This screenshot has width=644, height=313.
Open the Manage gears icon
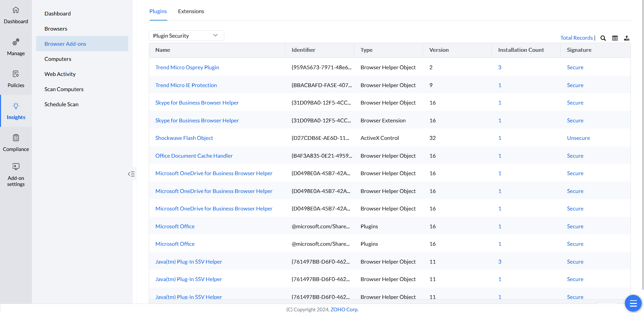pos(16,42)
